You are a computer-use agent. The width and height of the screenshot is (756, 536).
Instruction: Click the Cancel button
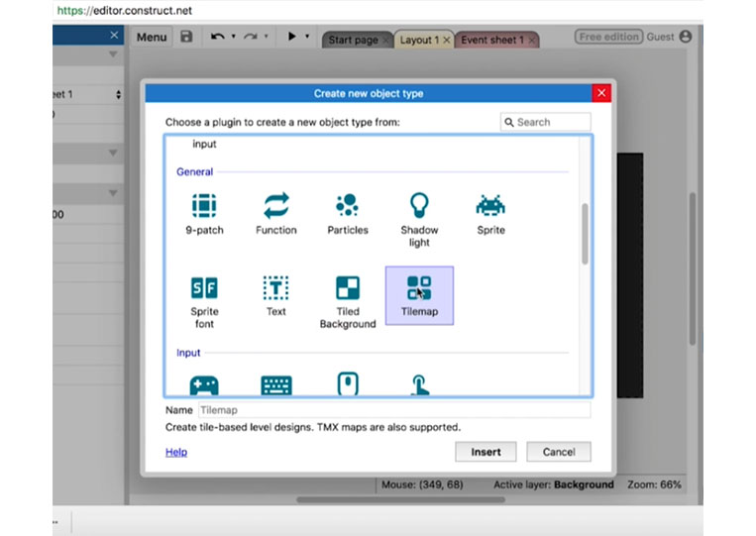pos(558,452)
